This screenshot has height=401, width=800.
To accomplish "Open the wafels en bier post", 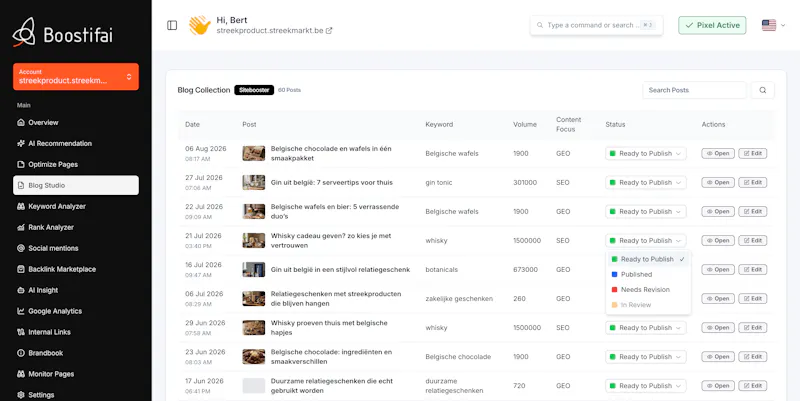I will pos(718,212).
